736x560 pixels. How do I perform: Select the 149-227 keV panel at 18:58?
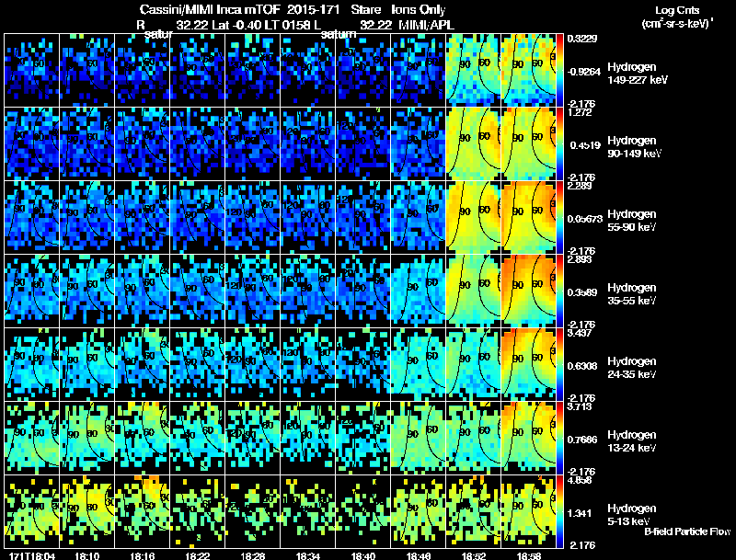click(x=528, y=71)
